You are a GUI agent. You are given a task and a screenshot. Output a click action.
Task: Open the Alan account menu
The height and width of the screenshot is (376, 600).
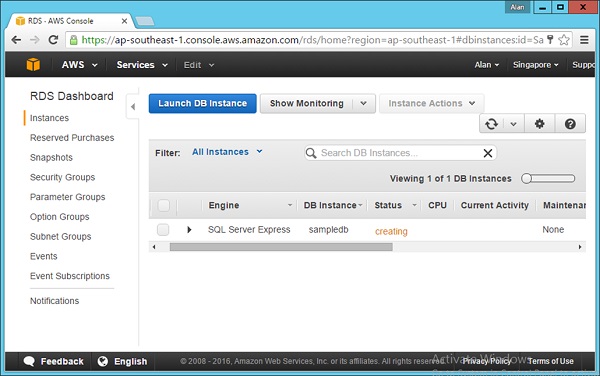[487, 65]
